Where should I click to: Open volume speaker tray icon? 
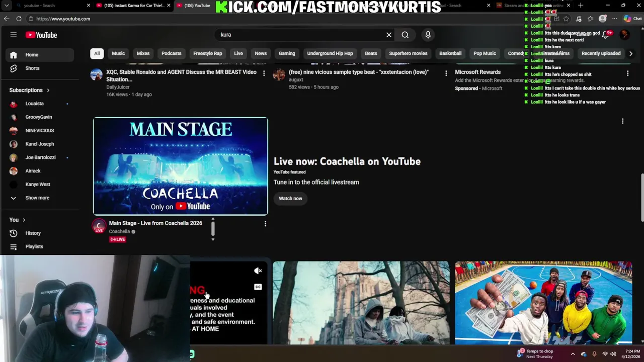(x=614, y=354)
